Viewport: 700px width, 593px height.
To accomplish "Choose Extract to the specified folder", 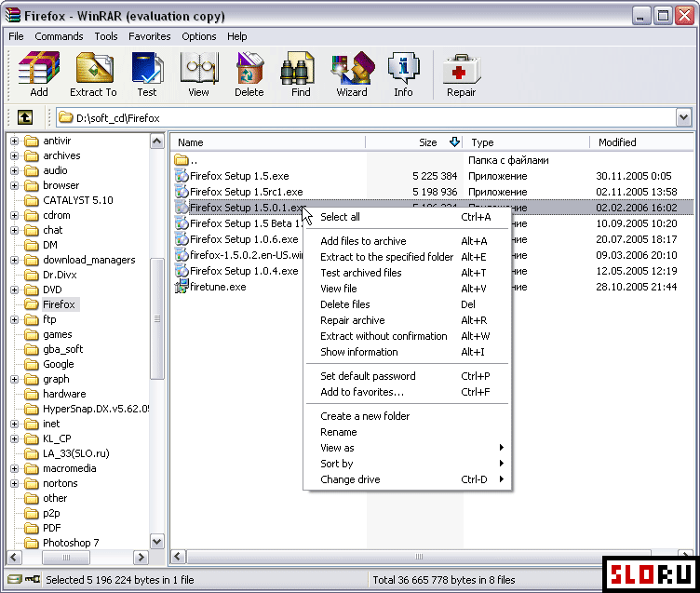I will (407, 257).
